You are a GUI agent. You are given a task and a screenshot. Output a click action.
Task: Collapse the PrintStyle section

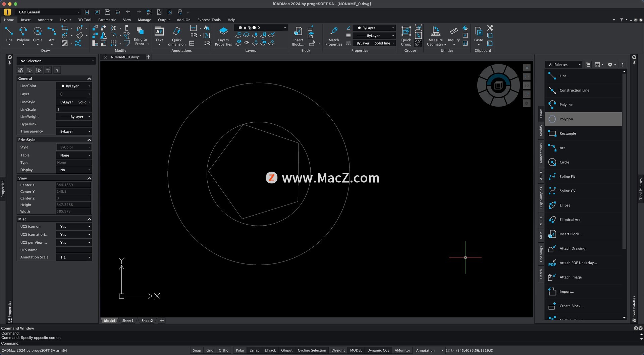click(x=89, y=140)
